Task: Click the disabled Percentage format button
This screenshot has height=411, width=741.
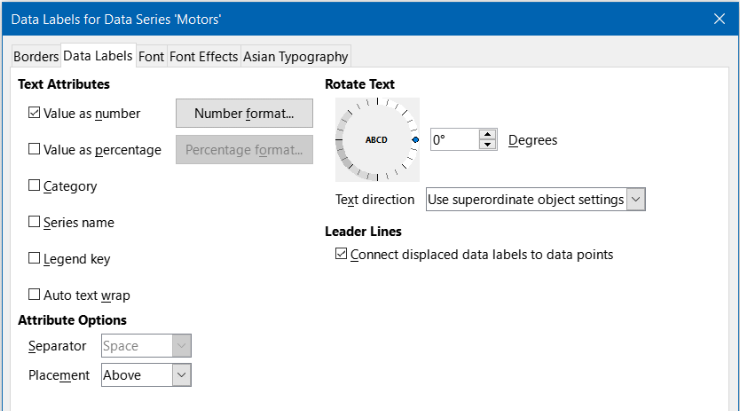Action: pyautogui.click(x=244, y=150)
